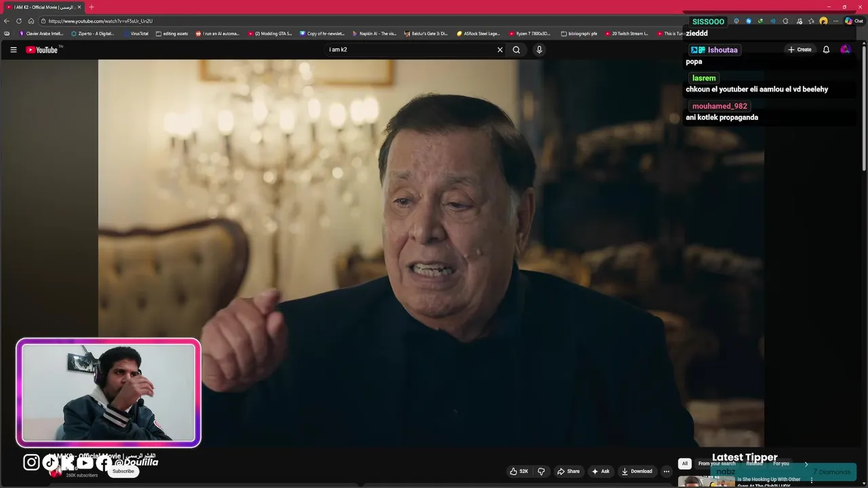
Task: Open a new browser tab with plus icon
Action: pos(92,7)
